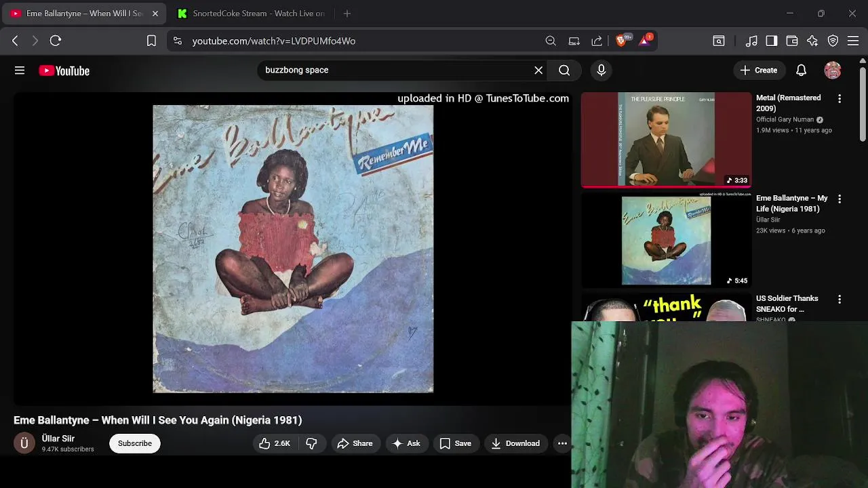Switch to the SnortedCoke Stream tab
The height and width of the screenshot is (488, 868).
point(250,14)
